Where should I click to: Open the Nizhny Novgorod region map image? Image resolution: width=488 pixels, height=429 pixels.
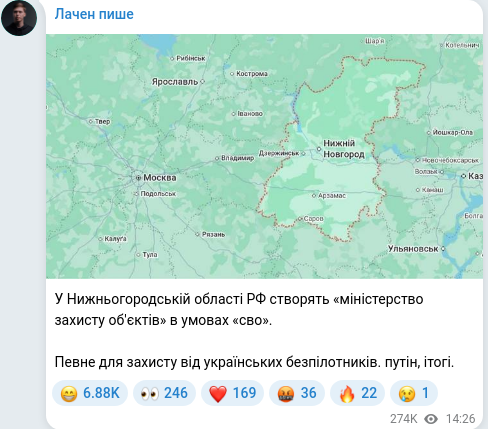click(264, 156)
